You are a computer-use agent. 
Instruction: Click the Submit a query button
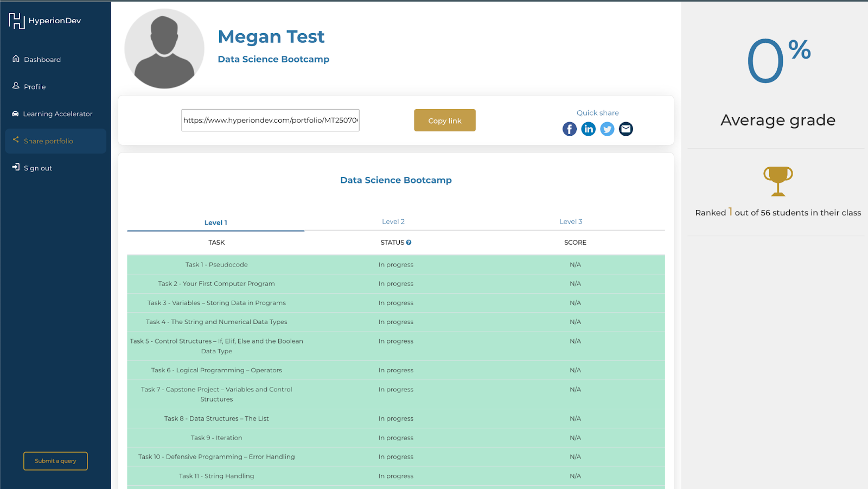tap(55, 461)
